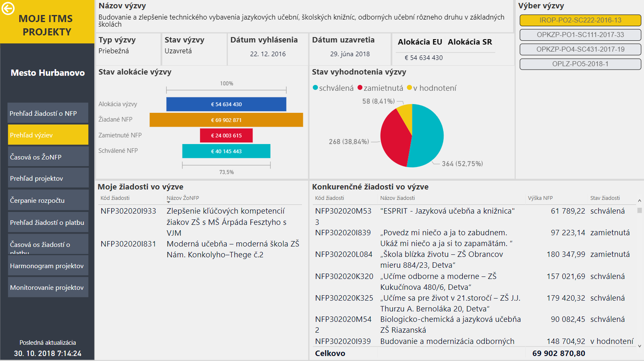644x361 pixels.
Task: Click status Uzavretá under Stav výzvy
Action: [178, 51]
